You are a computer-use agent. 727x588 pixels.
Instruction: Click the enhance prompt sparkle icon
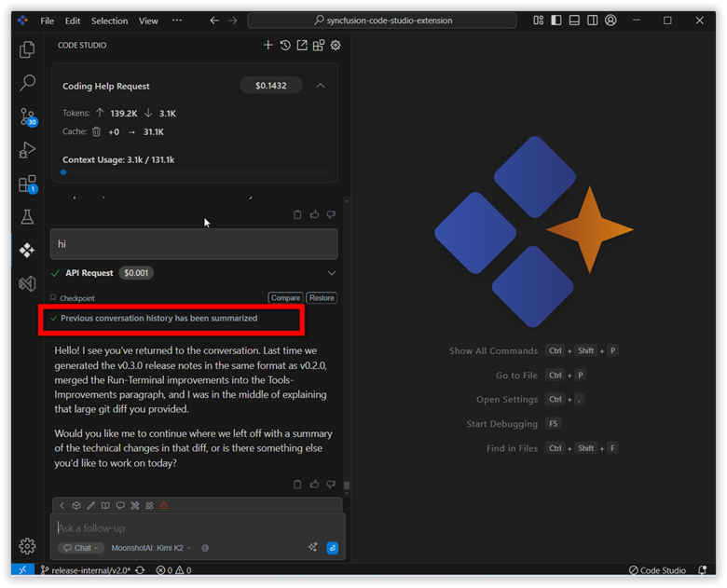[313, 548]
